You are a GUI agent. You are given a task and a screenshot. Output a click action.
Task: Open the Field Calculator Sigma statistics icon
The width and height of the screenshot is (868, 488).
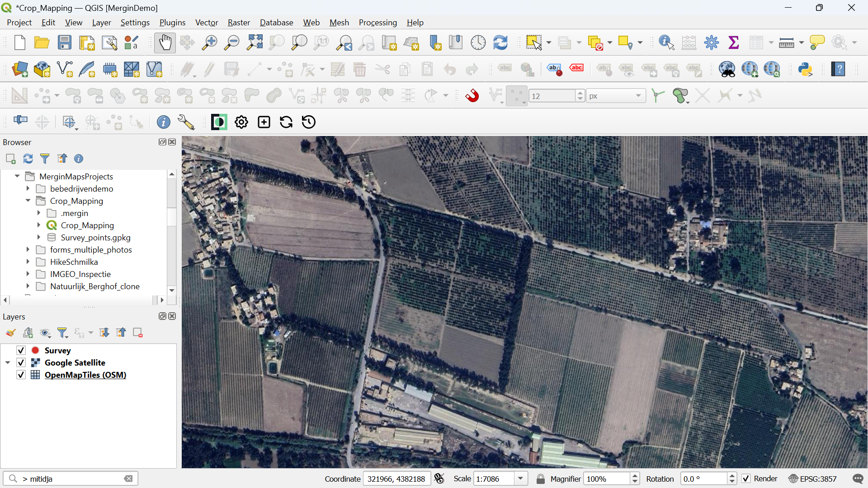click(x=733, y=42)
